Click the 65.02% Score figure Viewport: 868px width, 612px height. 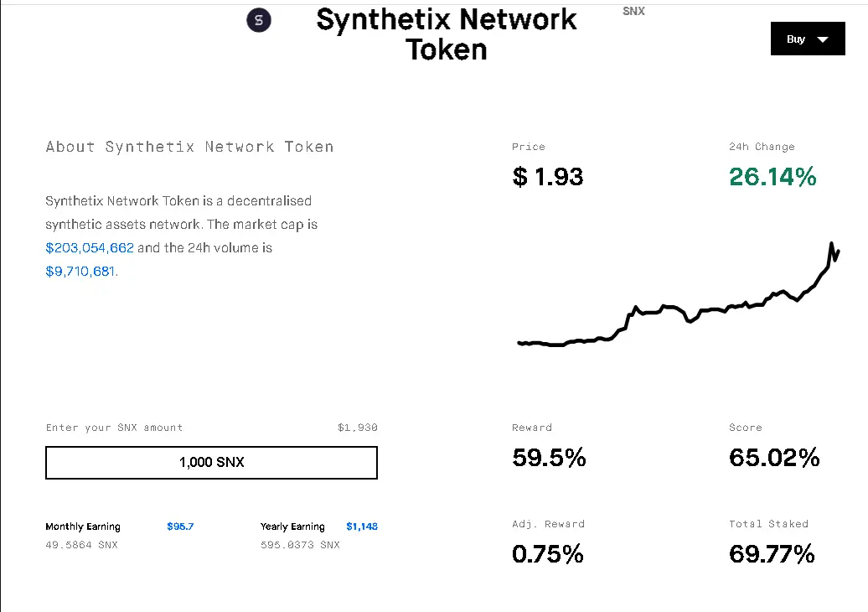(774, 458)
